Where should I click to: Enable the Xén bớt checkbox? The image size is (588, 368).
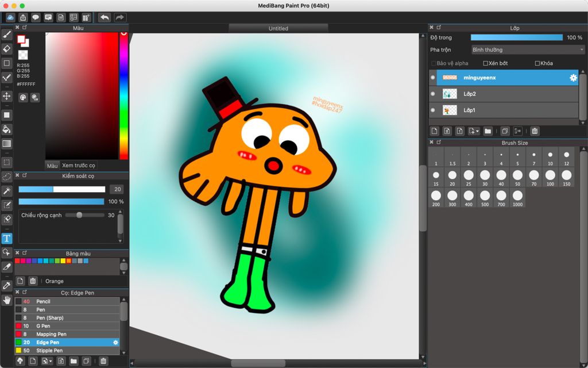485,63
